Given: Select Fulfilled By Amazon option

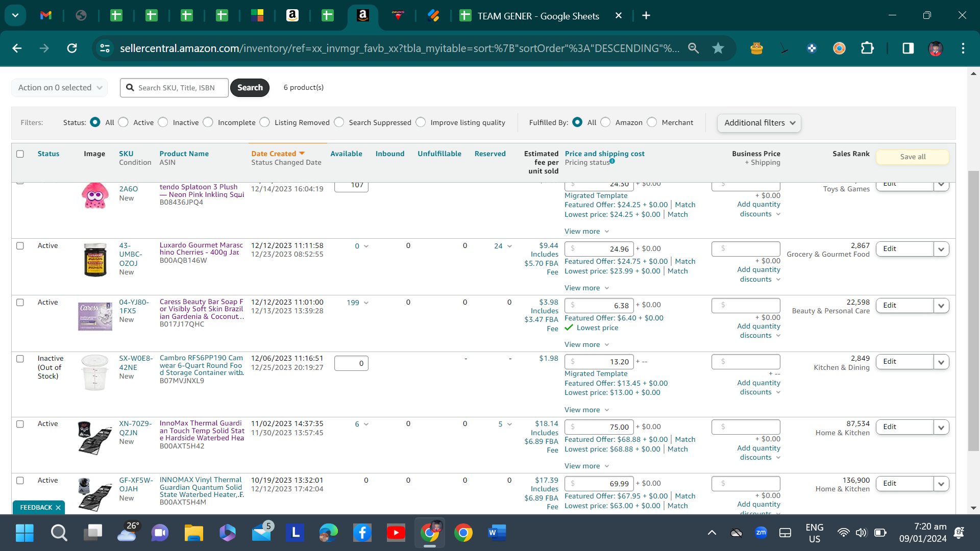Looking at the screenshot, I should (x=605, y=122).
